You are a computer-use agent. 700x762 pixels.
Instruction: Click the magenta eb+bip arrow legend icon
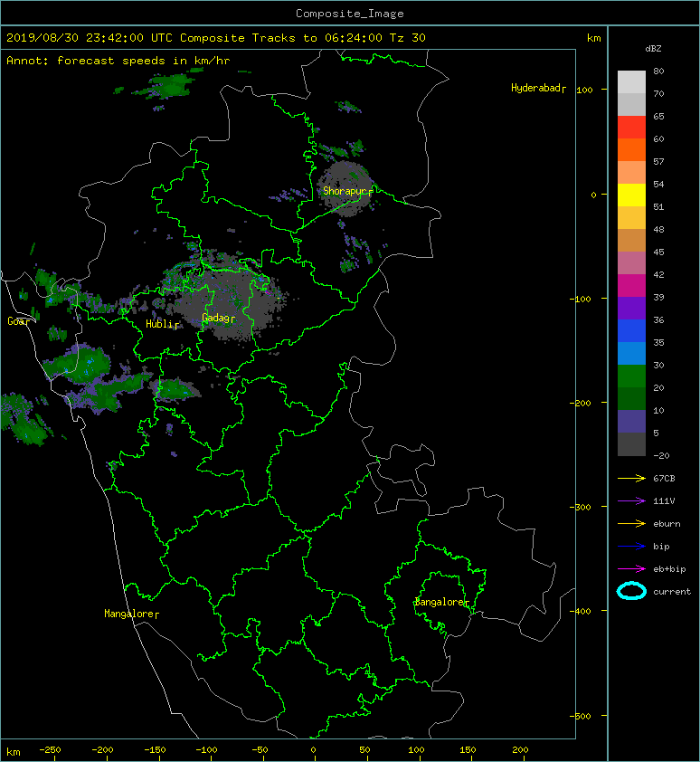pyautogui.click(x=631, y=569)
